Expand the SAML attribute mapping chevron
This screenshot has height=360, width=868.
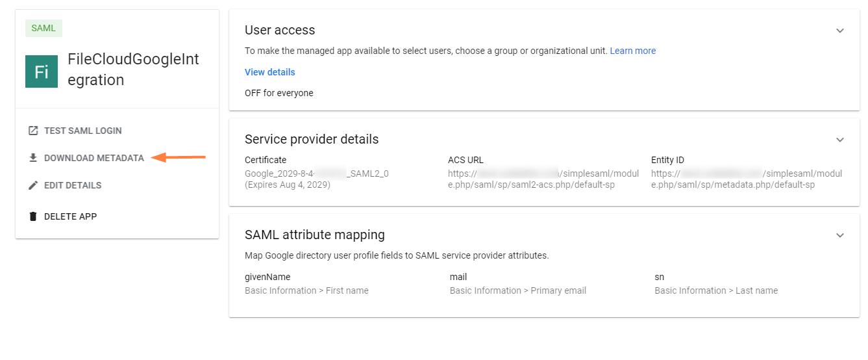[840, 235]
